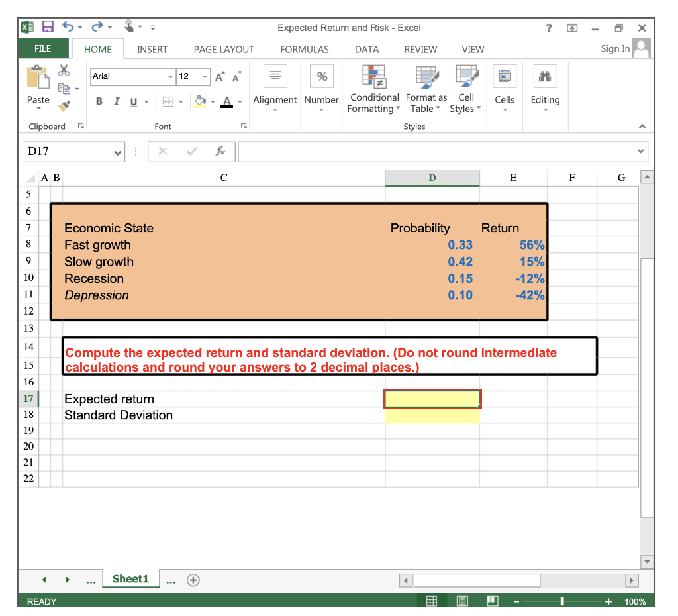Add a new worksheet with the plus button
Viewport: 678px width, 616px height.
point(193,579)
